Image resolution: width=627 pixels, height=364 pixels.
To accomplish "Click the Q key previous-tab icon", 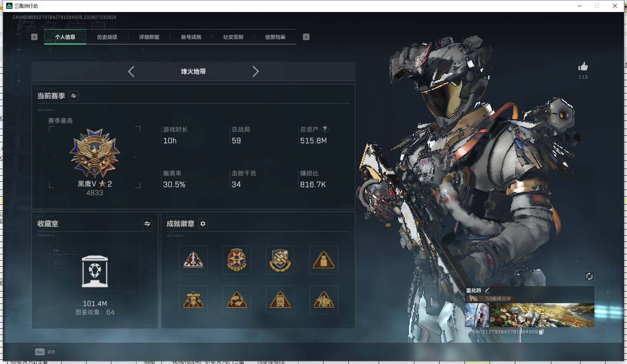I will click(34, 37).
